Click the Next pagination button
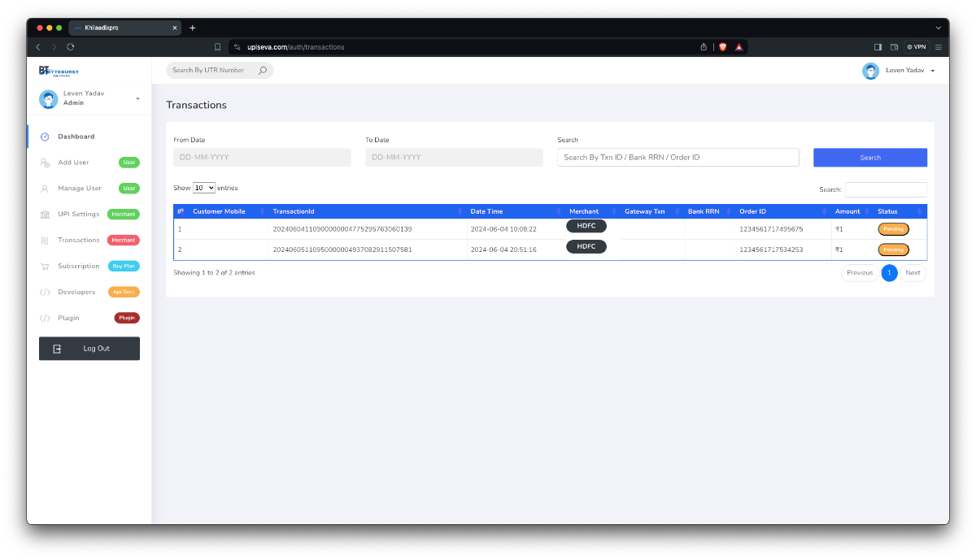 (x=913, y=273)
